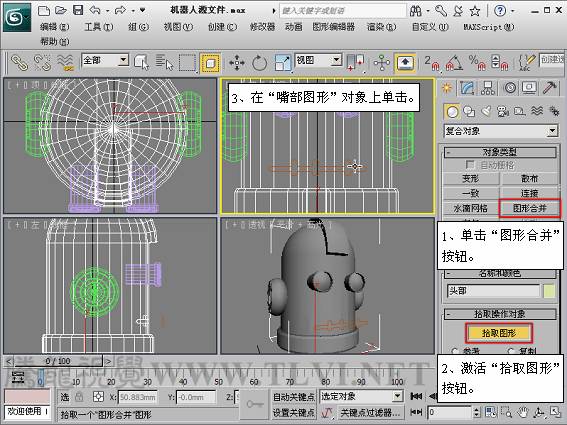567x425 pixels.
Task: Click the time slider showing 0 / 100
Action: tap(58, 361)
